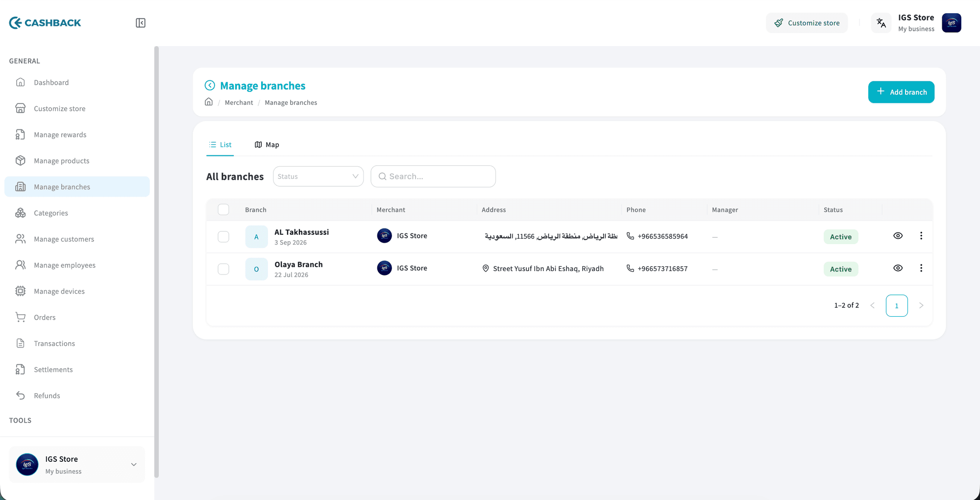
Task: Click the next page arrow
Action: coord(921,305)
